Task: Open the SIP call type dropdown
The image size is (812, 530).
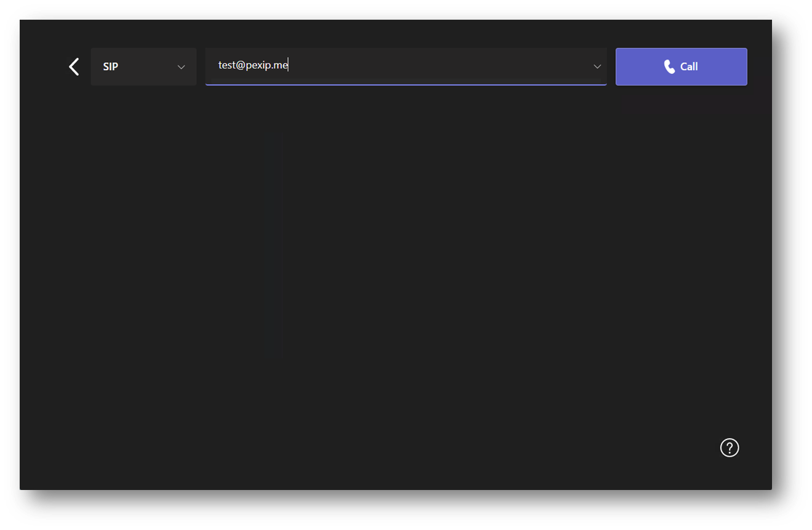Action: coord(143,66)
